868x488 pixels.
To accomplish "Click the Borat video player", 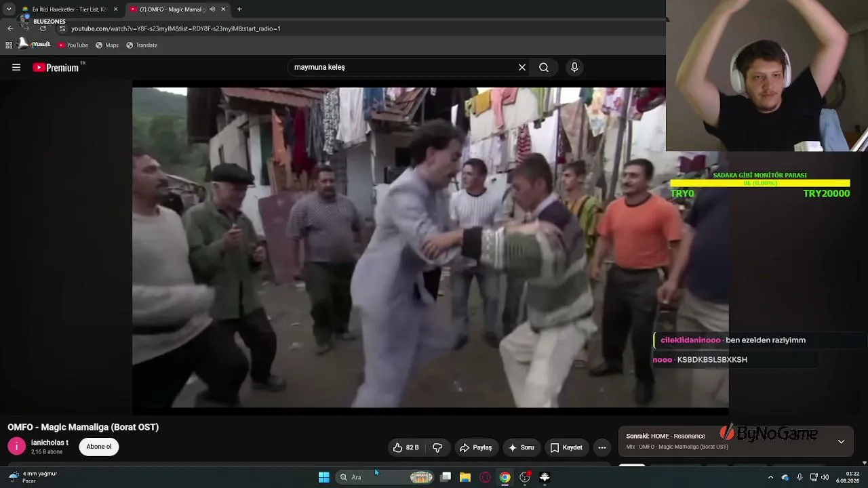I will point(431,247).
